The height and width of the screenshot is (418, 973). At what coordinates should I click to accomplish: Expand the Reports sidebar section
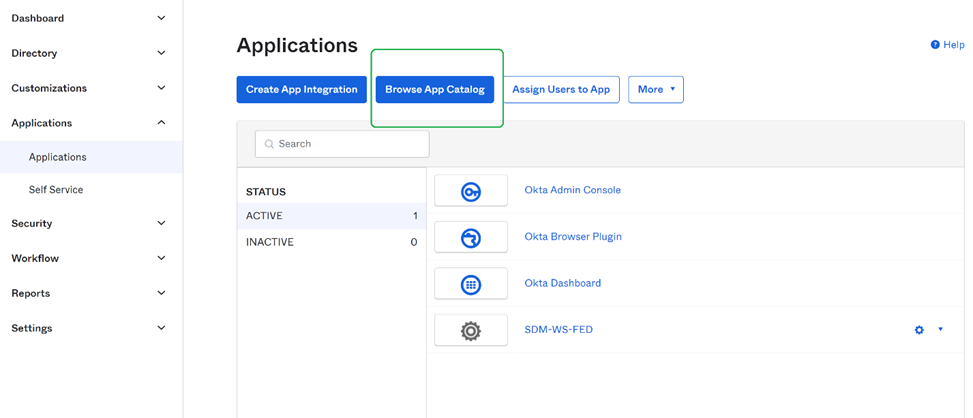[161, 293]
